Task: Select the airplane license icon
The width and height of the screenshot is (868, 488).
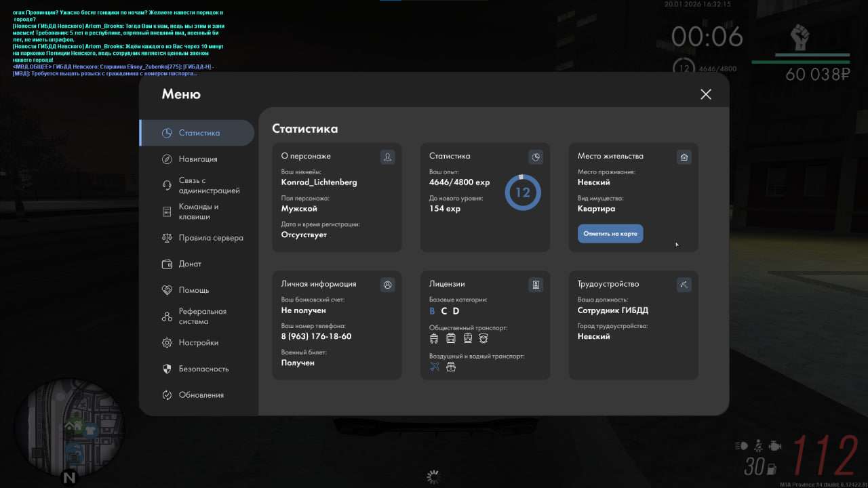Action: tap(435, 367)
